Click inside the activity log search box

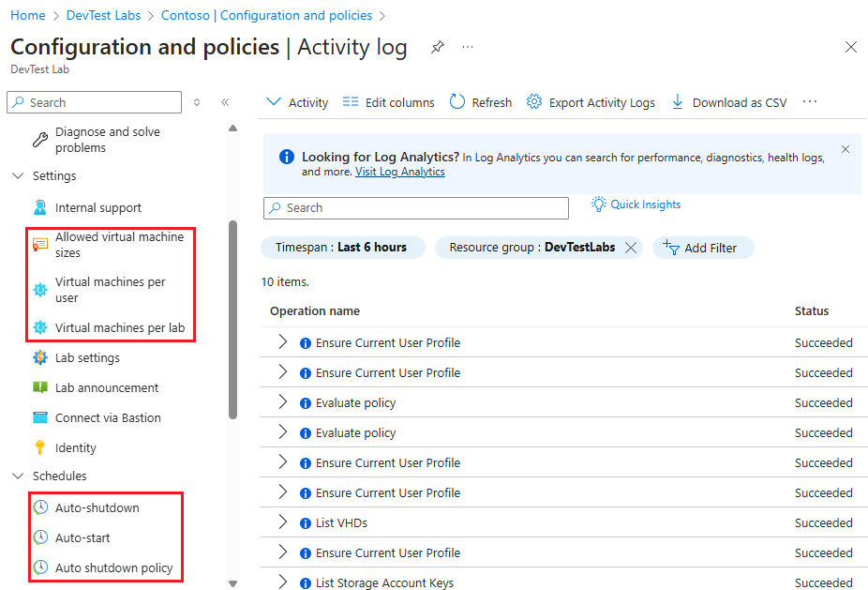click(x=415, y=207)
